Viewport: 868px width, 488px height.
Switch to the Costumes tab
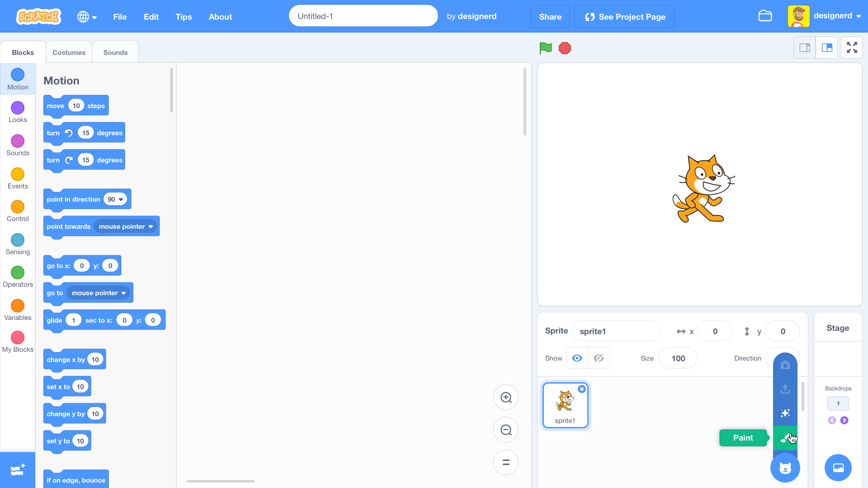pyautogui.click(x=69, y=52)
